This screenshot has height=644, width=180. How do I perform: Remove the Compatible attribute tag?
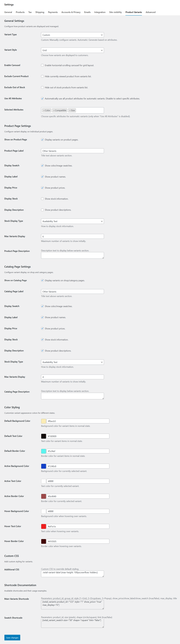click(54, 110)
